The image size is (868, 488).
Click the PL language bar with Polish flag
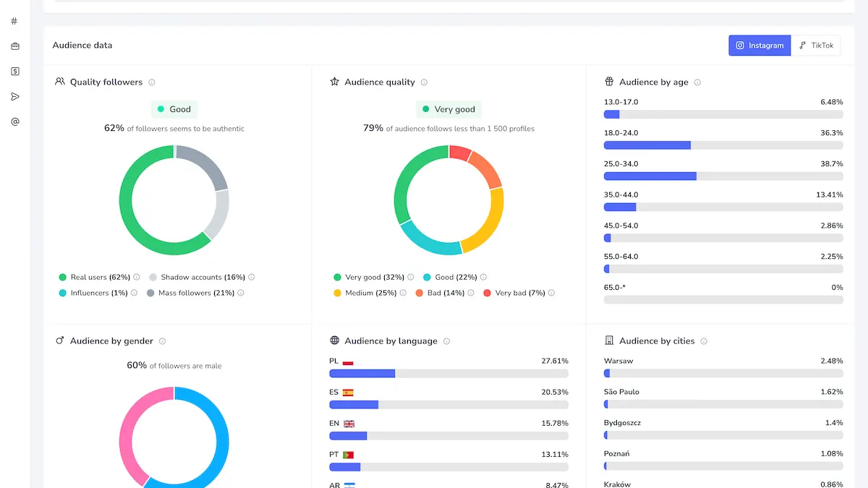pyautogui.click(x=448, y=374)
